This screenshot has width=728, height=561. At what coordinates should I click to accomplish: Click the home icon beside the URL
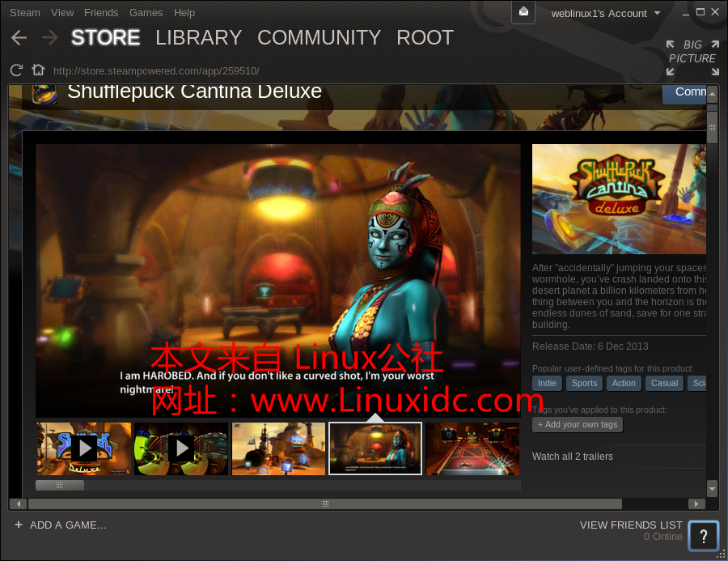tap(38, 70)
